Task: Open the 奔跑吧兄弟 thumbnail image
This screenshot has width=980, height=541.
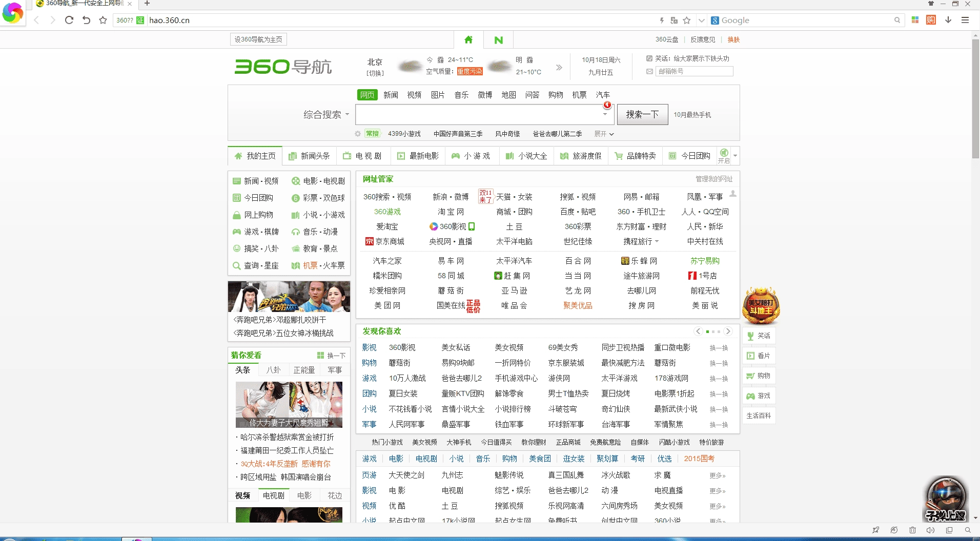Action: click(289, 297)
